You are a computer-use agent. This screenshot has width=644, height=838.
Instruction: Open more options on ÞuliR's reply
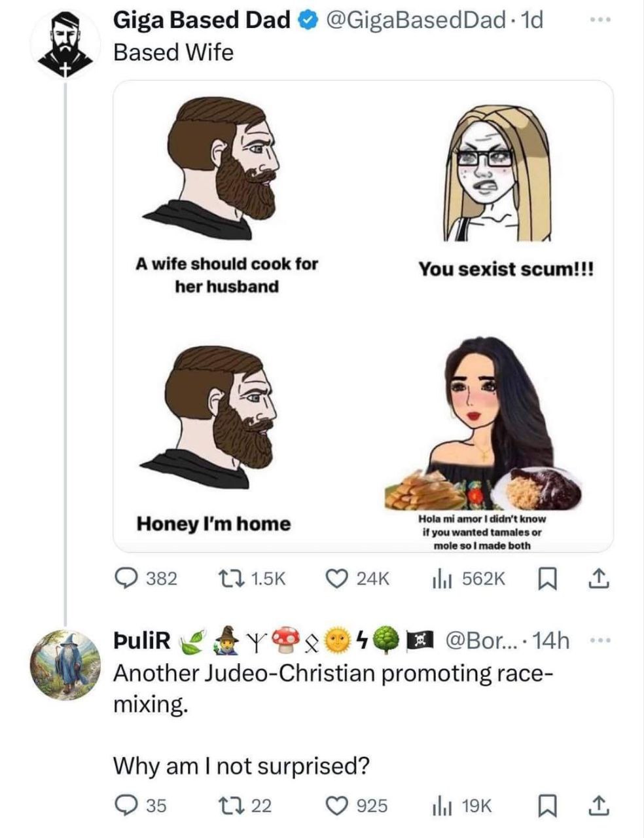598,640
